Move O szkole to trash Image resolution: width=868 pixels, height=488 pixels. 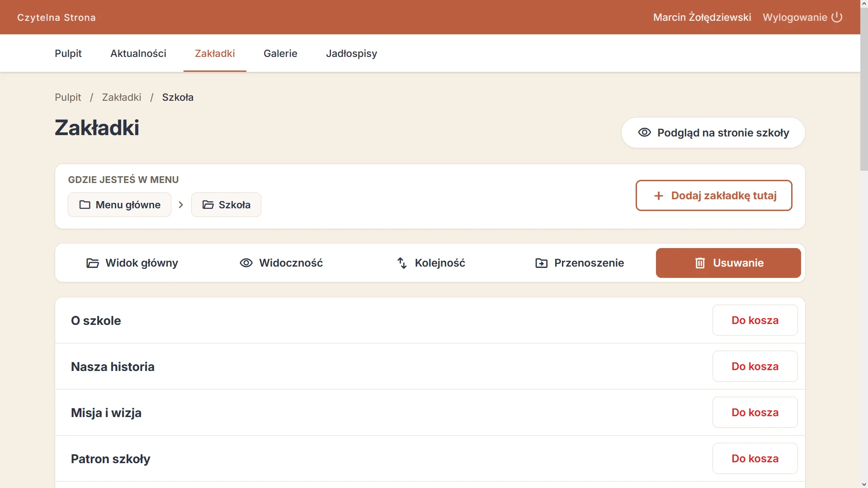[755, 320]
